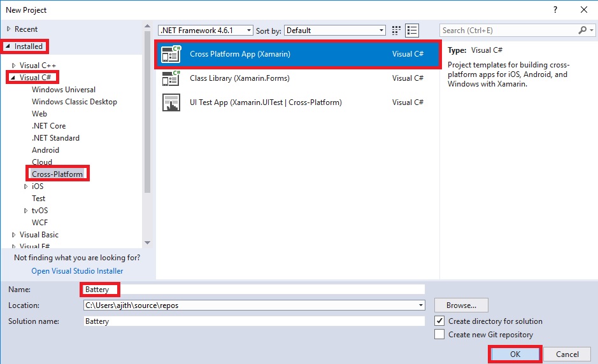Click the UI Test App template icon
This screenshot has height=364, width=598.
tap(171, 102)
